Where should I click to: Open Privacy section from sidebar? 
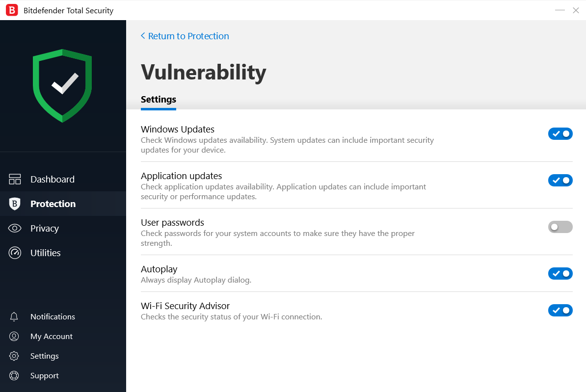click(x=44, y=228)
